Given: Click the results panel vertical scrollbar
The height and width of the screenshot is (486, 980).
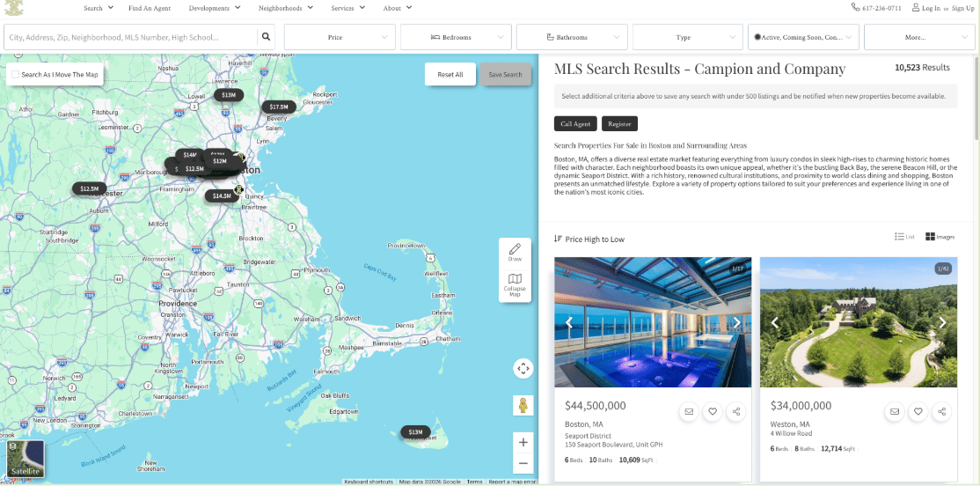Looking at the screenshot, I should (x=976, y=97).
